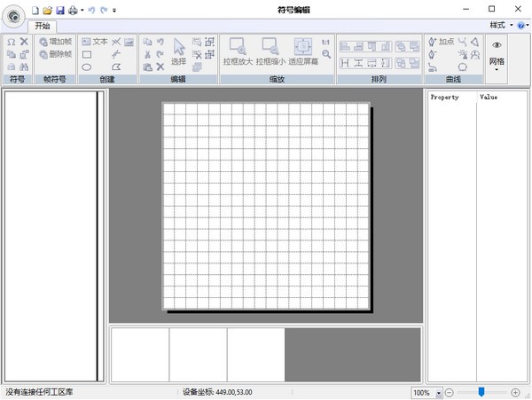Open the round application menu button

point(14,16)
